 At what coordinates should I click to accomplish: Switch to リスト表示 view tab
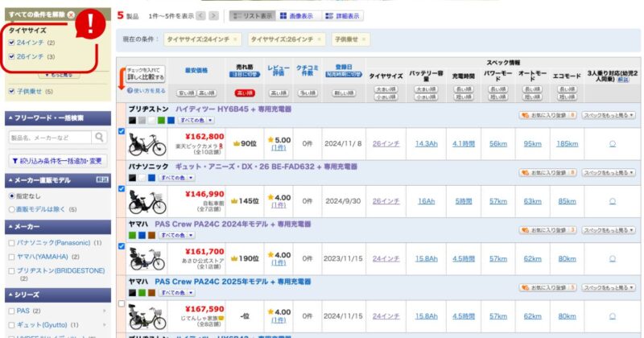click(253, 16)
